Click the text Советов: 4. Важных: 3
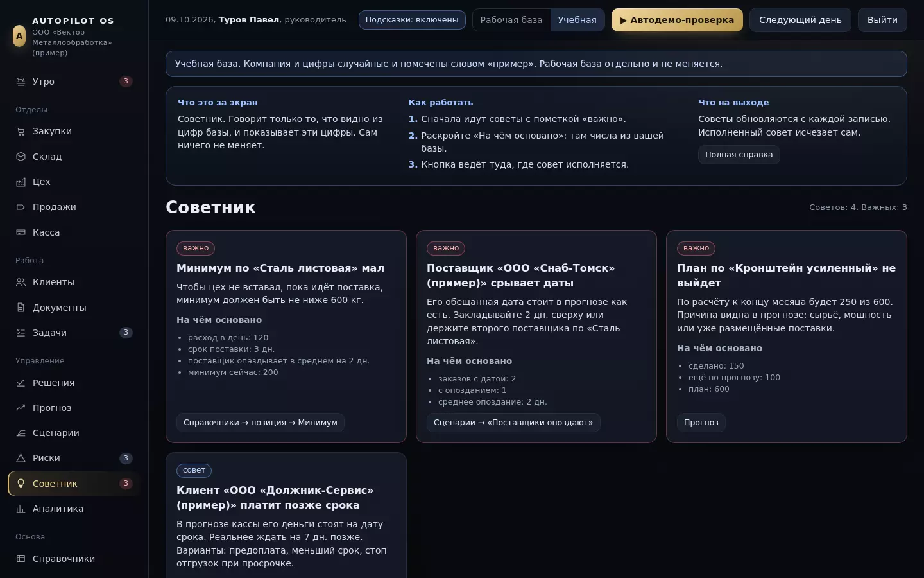924x578 pixels. pos(858,207)
